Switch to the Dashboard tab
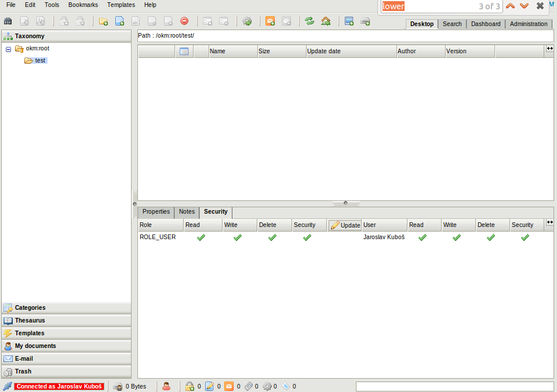 [486, 24]
